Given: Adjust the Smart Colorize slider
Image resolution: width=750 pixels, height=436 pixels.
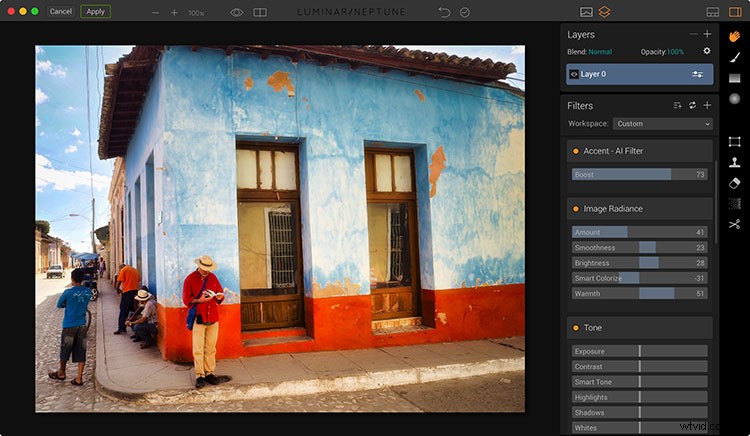Looking at the screenshot, I should tap(640, 278).
